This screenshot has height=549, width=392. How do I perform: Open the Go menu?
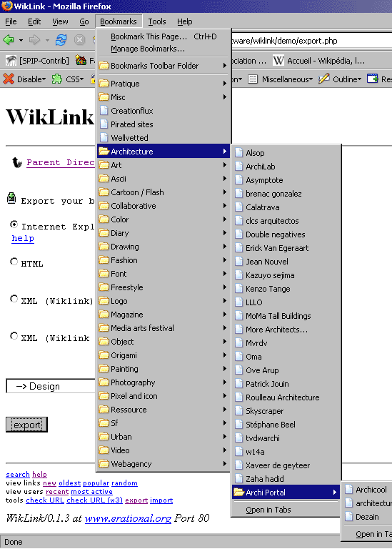coord(84,21)
